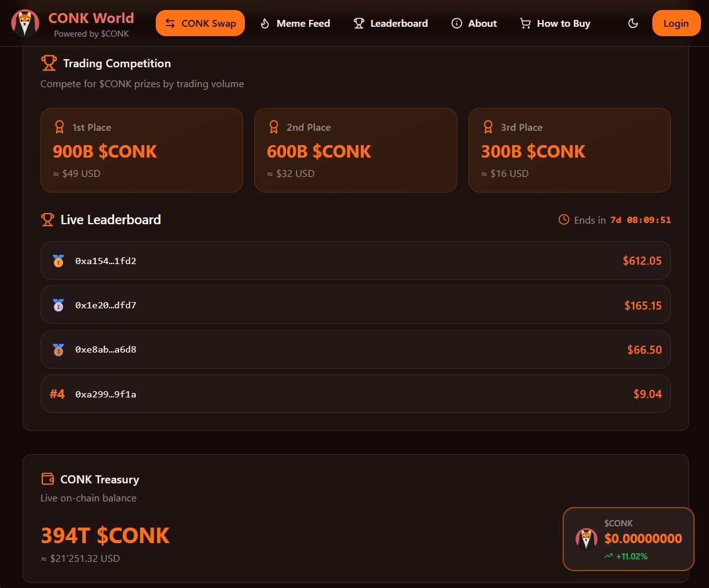Click the flame icon by Meme Feed
709x588 pixels.
point(265,24)
